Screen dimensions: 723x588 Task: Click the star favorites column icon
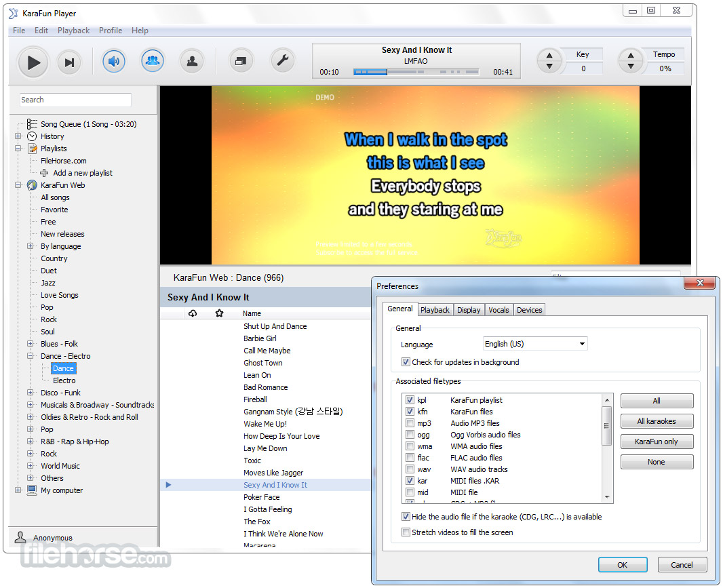pos(219,313)
